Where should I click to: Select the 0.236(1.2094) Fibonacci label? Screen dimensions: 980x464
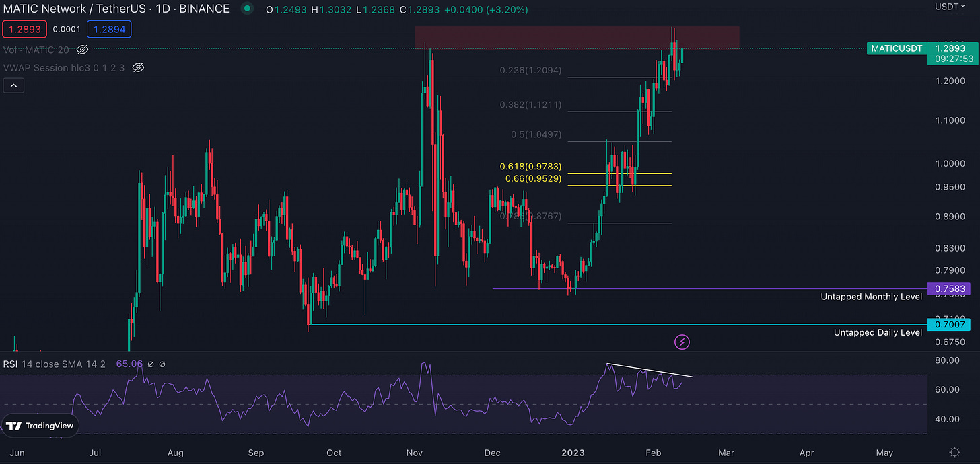530,71
